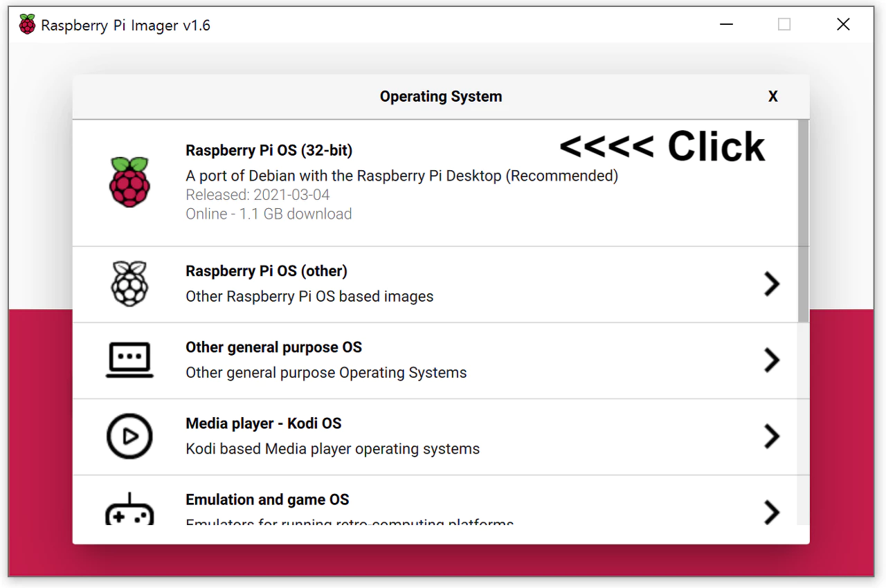886x588 pixels.
Task: Click 'A port of Debian' description text
Action: (402, 176)
